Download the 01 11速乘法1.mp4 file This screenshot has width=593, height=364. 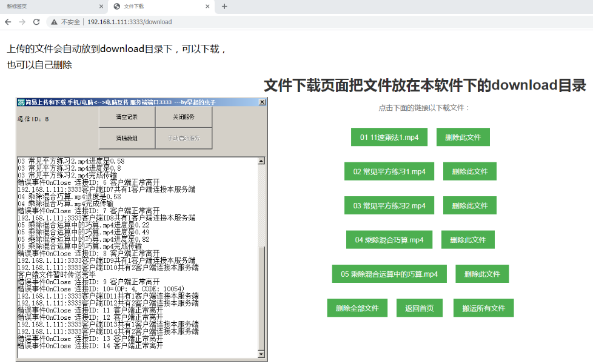tap(389, 137)
